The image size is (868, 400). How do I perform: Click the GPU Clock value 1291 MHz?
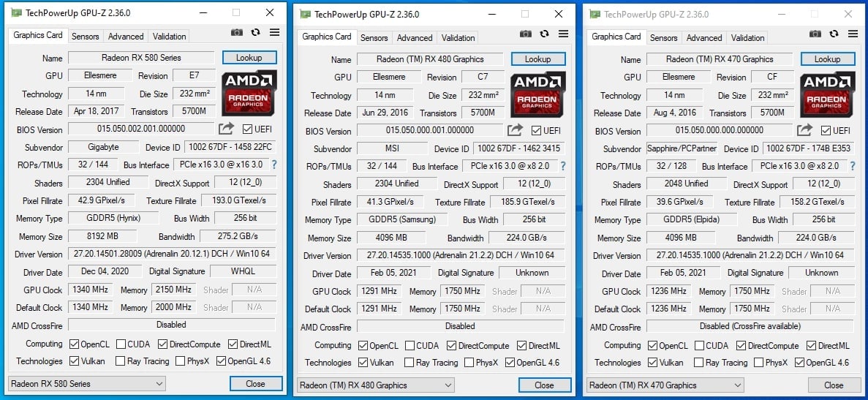point(380,291)
